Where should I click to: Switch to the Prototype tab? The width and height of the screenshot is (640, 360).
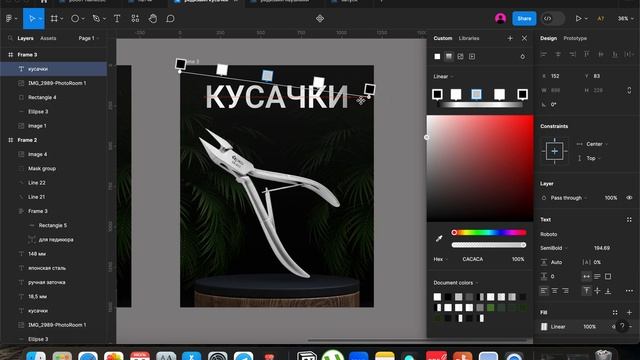(x=575, y=38)
